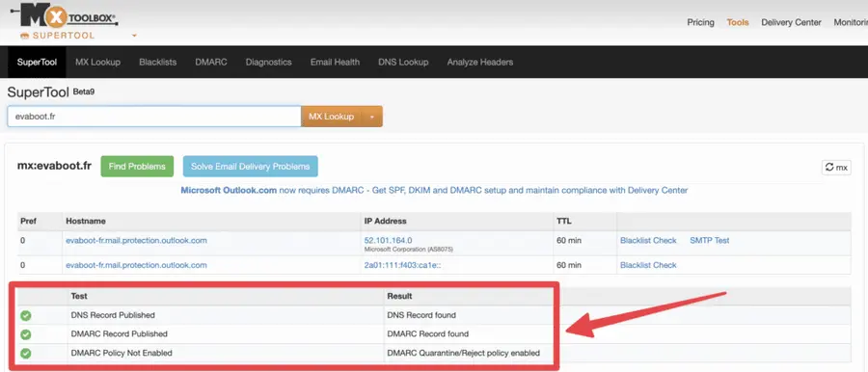Click green check icon for DMARC Record Published
The image size is (868, 372).
(x=25, y=334)
